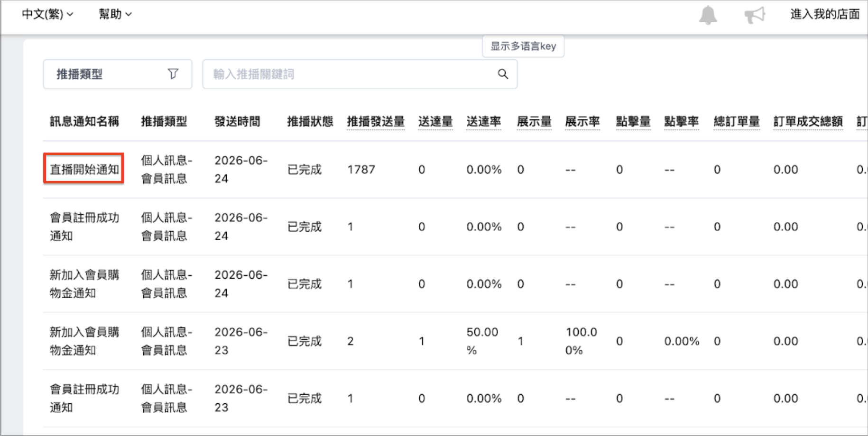Click the 100.00% display rate cell

581,341
